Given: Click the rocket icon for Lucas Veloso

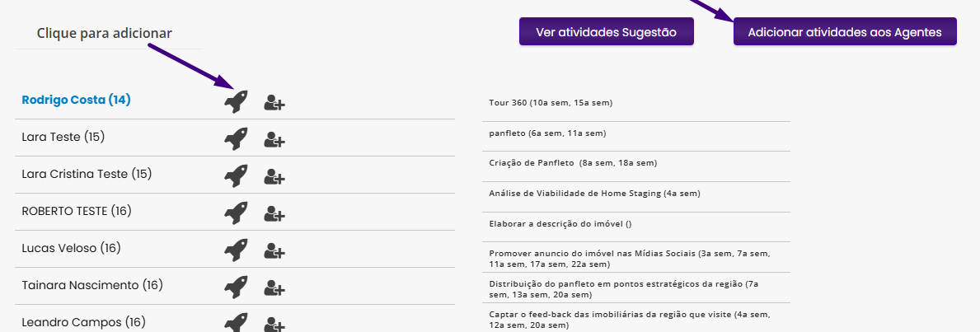Looking at the screenshot, I should coord(236,250).
